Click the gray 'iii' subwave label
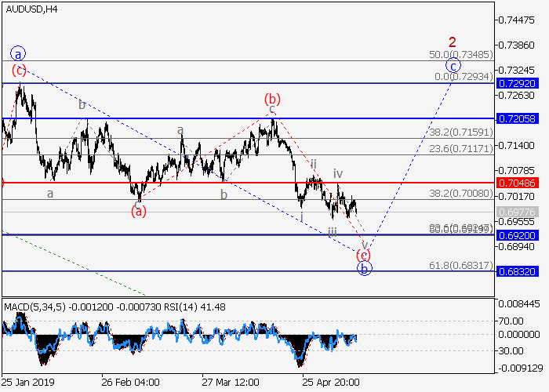Image resolution: width=549 pixels, height=392 pixels. pyautogui.click(x=333, y=231)
